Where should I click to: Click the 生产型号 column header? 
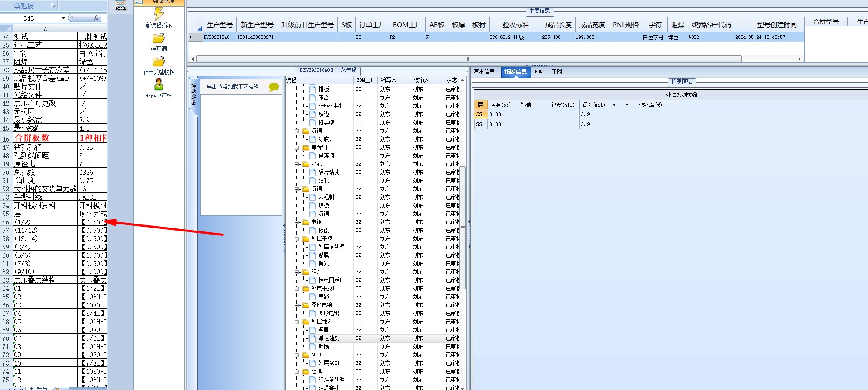pos(220,25)
